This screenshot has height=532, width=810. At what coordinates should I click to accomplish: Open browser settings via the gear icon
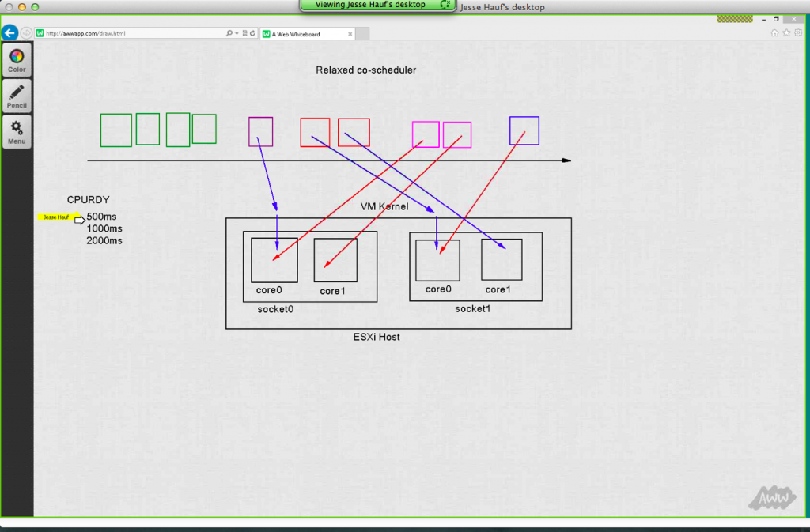tap(798, 32)
